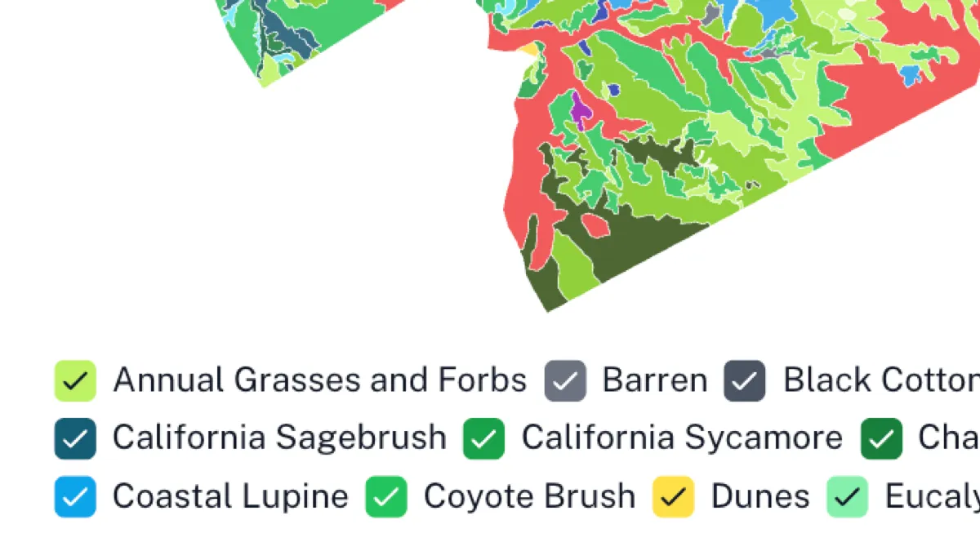
Task: Click the Barren legend label
Action: click(x=654, y=380)
